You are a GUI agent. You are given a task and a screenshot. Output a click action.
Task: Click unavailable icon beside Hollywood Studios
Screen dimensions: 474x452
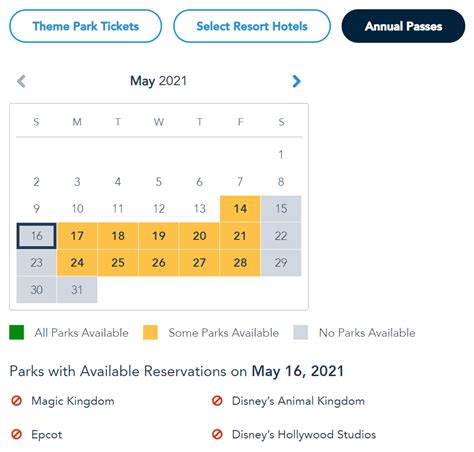(x=217, y=434)
